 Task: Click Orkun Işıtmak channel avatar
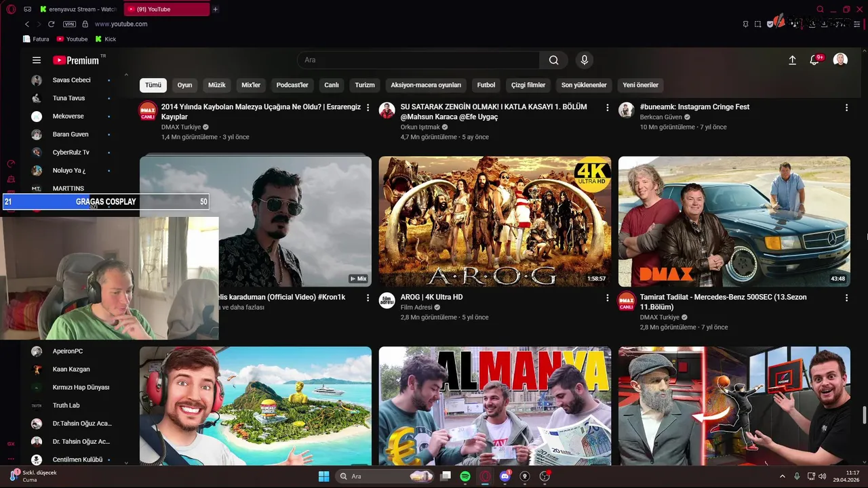387,110
